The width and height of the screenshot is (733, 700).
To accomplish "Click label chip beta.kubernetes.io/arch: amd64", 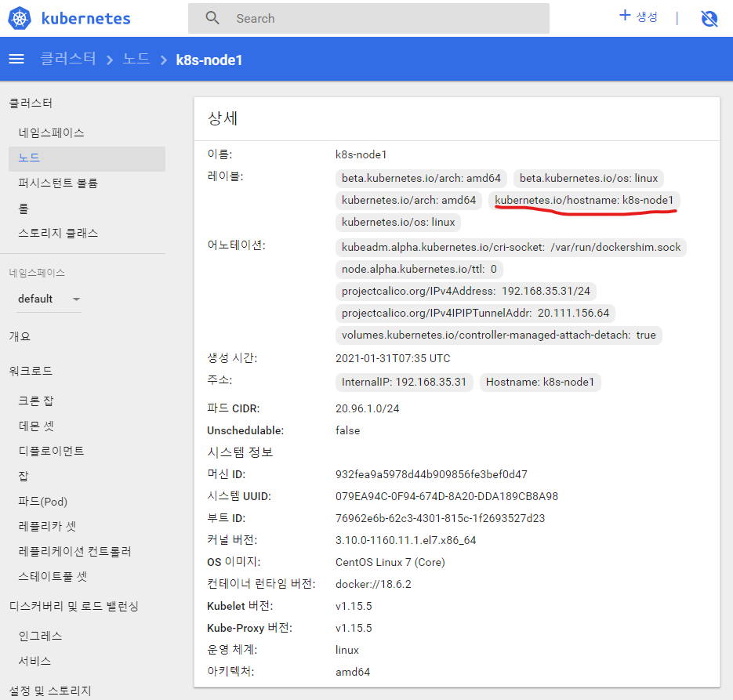I will tap(421, 179).
